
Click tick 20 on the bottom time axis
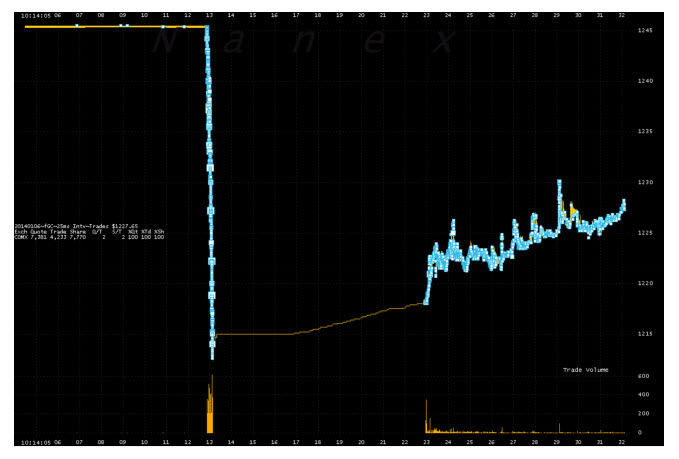pyautogui.click(x=361, y=442)
